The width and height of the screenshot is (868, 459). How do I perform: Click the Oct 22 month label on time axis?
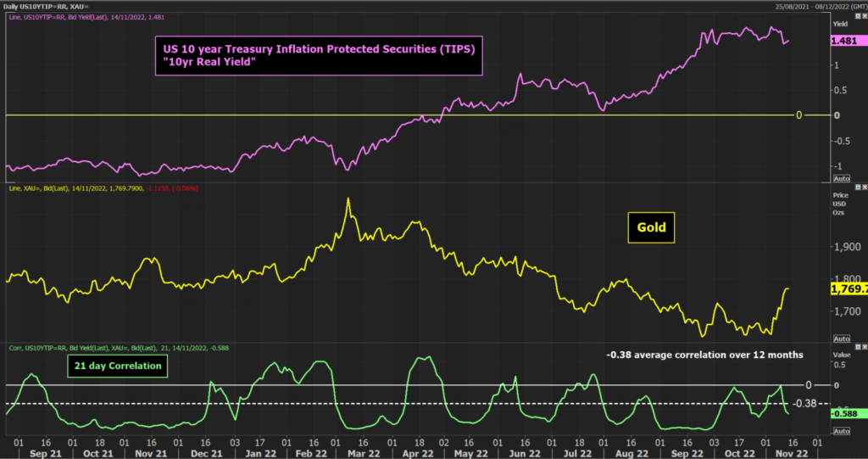(739, 453)
